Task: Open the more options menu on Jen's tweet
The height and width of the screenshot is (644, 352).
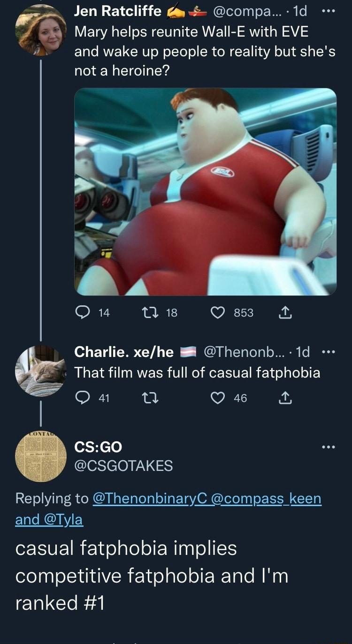Action: click(x=330, y=10)
